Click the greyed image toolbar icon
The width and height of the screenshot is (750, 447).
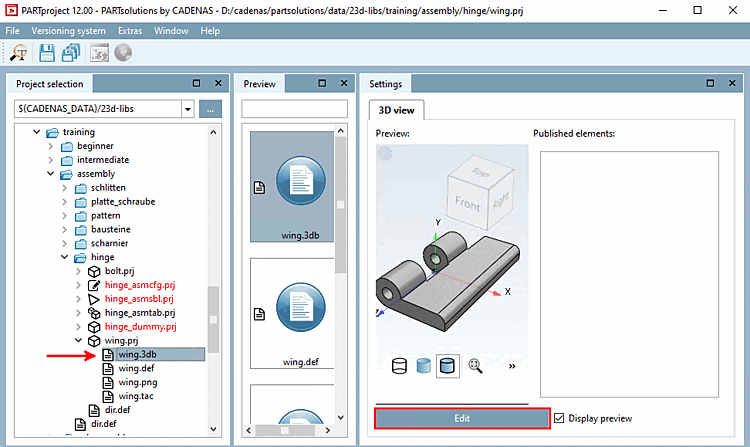[x=99, y=53]
